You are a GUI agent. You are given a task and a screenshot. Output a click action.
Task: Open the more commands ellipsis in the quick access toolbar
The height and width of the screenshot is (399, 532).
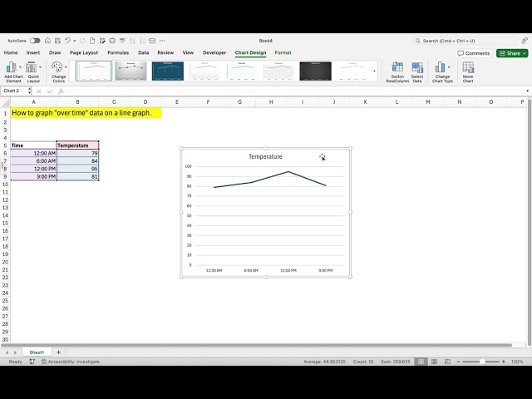pos(162,41)
